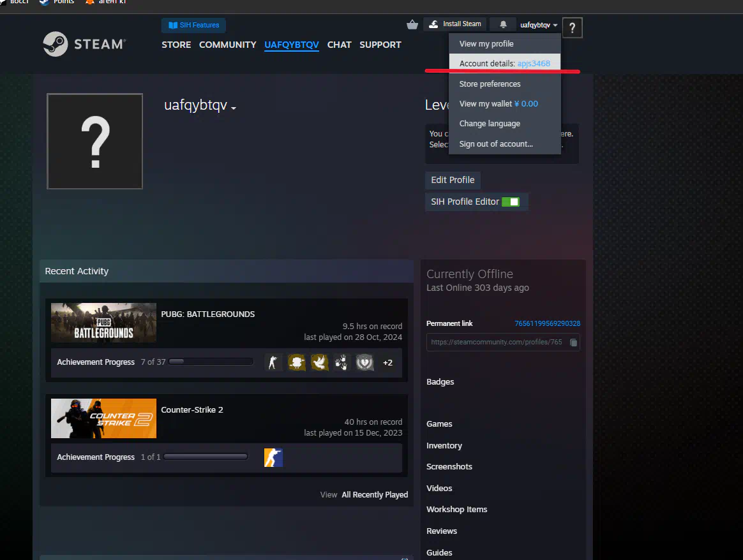Expand the profile name uafqybtqv dropdown arrow
The width and height of the screenshot is (743, 560).
click(234, 108)
